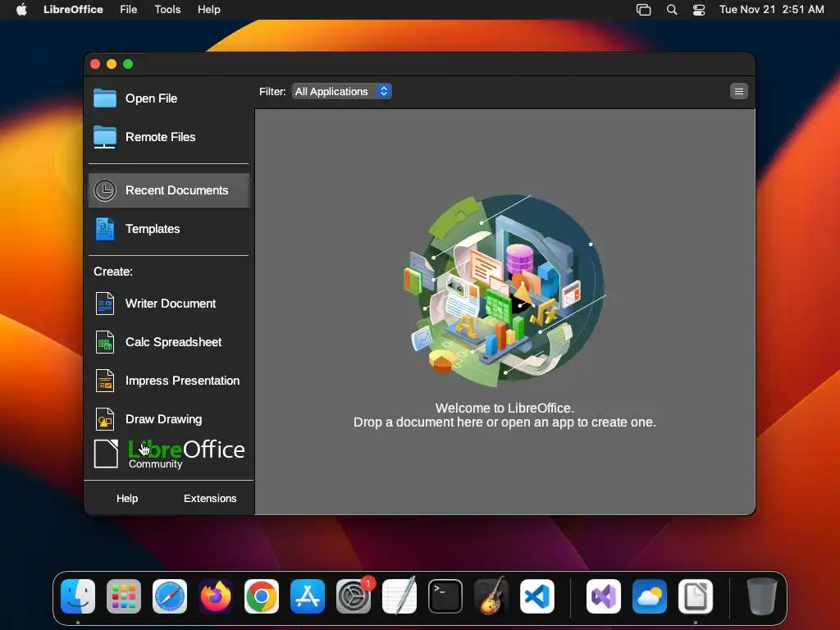840x630 pixels.
Task: Open the Apple menu
Action: 21,10
